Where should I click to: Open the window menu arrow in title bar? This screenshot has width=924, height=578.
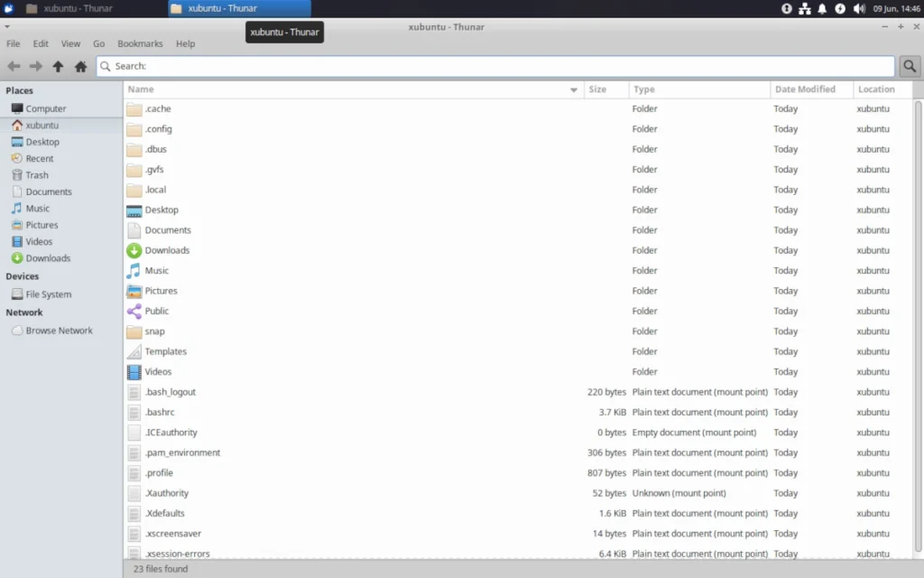7,26
